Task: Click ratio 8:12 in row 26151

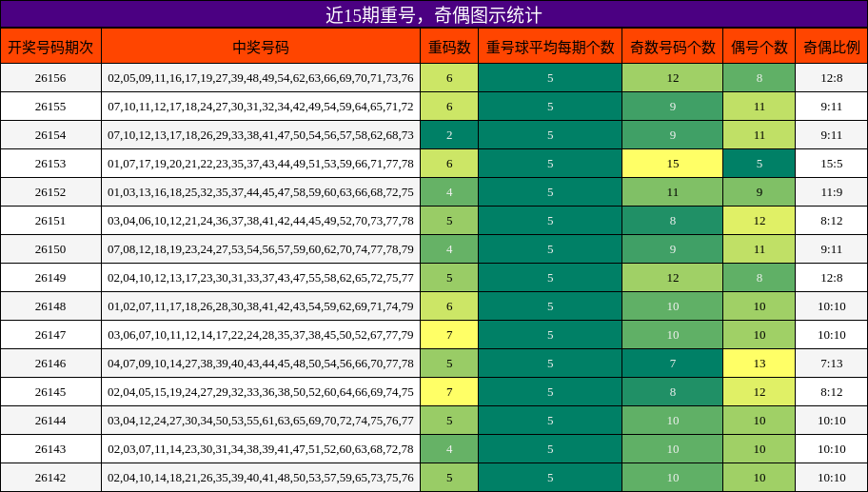Action: tap(832, 221)
